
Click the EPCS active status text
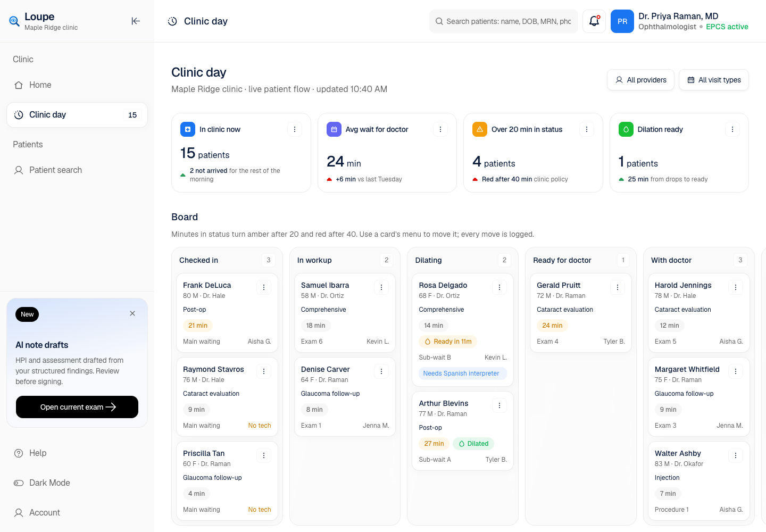point(727,27)
